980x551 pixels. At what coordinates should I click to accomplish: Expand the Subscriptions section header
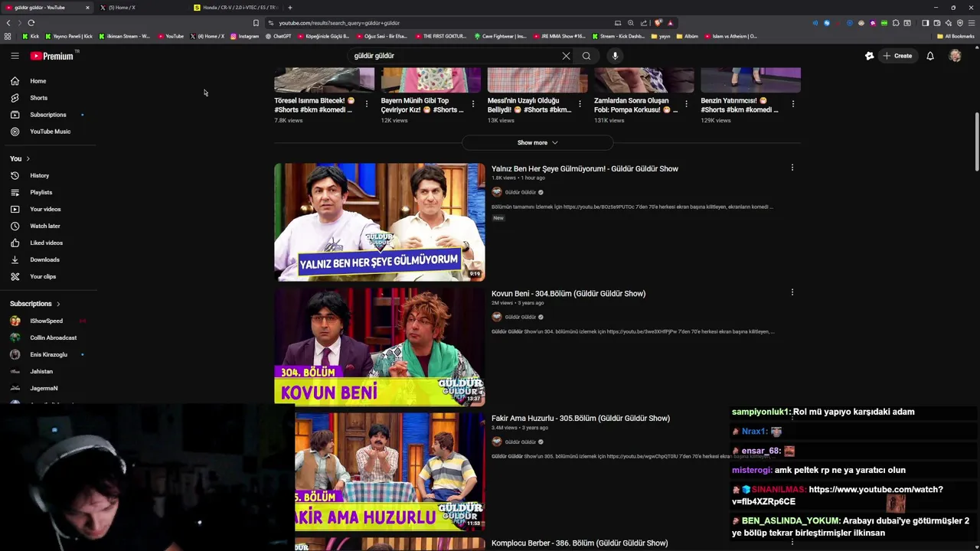(x=34, y=304)
